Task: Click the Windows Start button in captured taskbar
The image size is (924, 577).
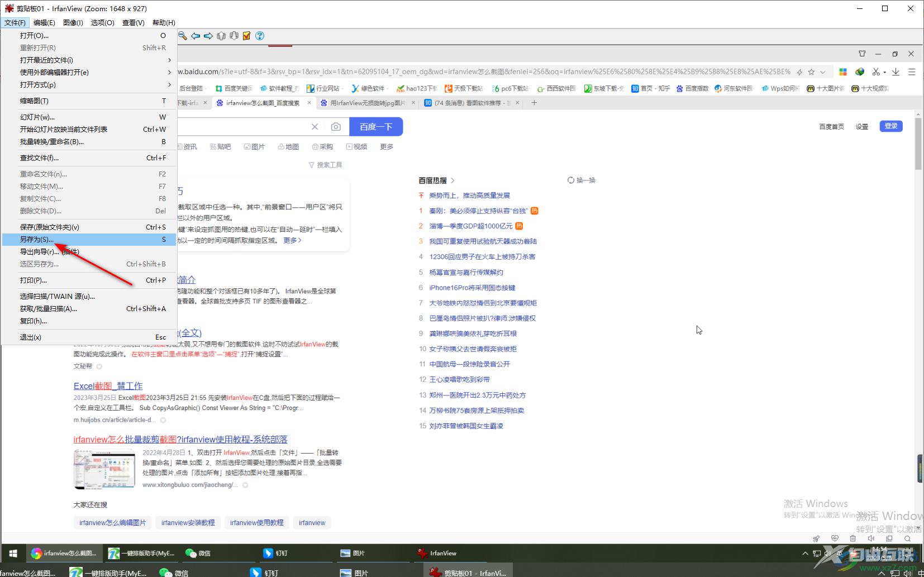Action: coord(13,553)
